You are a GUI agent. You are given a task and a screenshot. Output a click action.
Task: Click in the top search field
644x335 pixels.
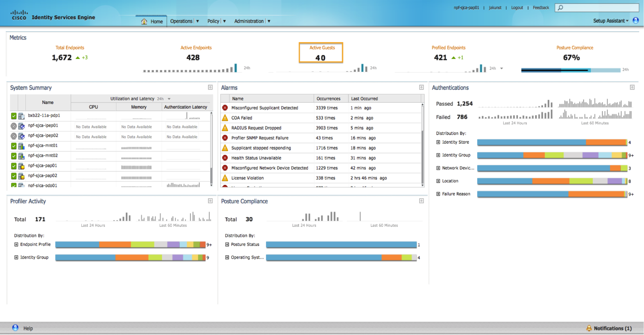pos(597,8)
